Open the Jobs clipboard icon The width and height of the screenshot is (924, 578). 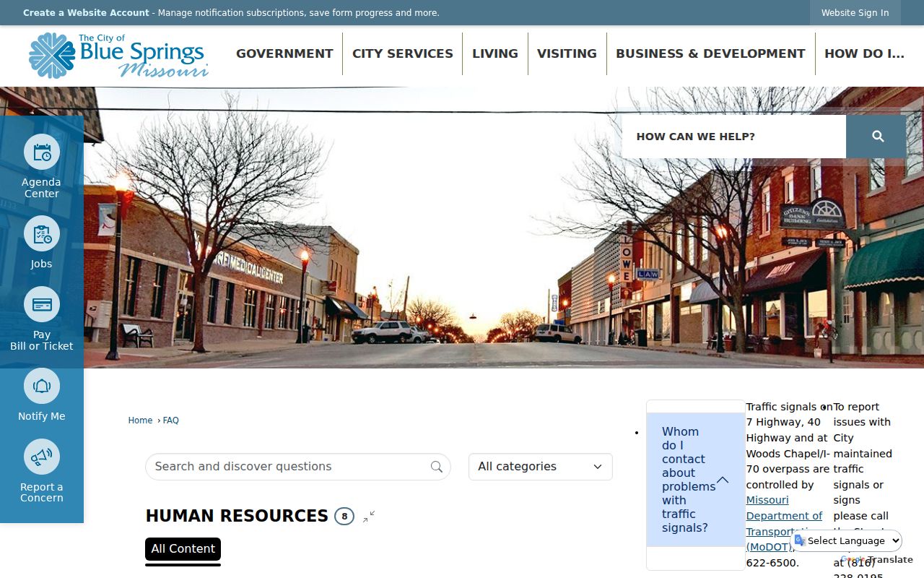coord(42,234)
